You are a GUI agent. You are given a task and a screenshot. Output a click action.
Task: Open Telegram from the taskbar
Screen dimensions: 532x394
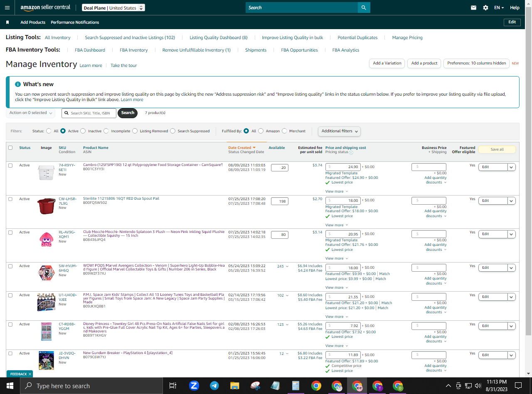[x=214, y=386]
